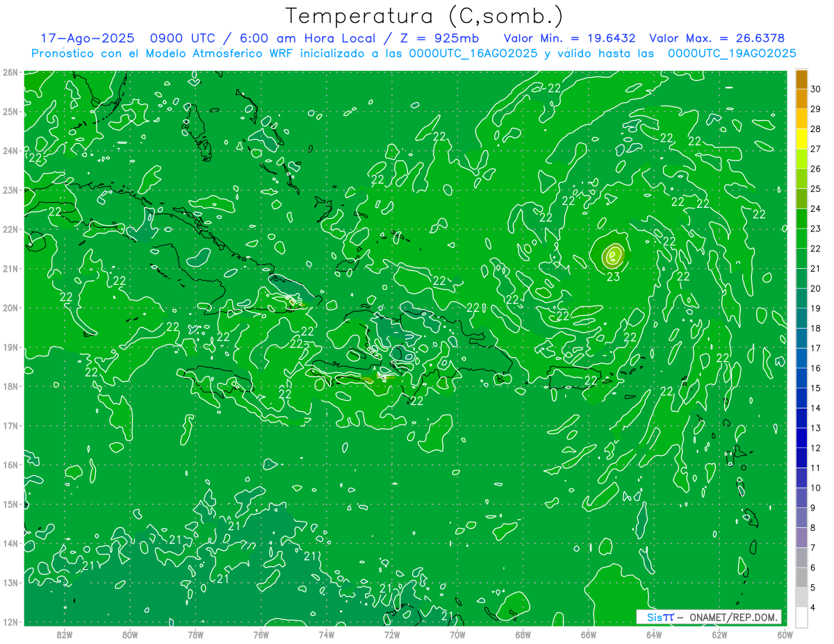Click the "20N" latitude axis label

click(x=10, y=308)
